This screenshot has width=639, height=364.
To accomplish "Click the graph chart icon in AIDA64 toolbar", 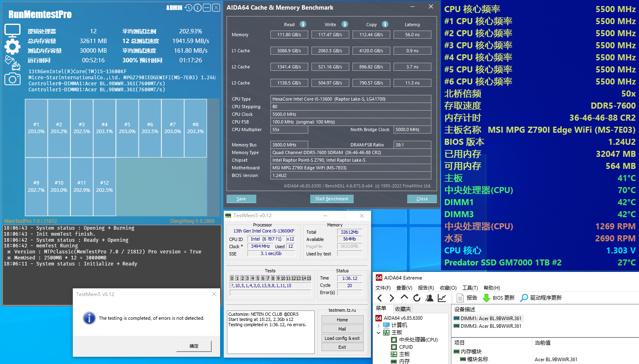I will tap(442, 298).
